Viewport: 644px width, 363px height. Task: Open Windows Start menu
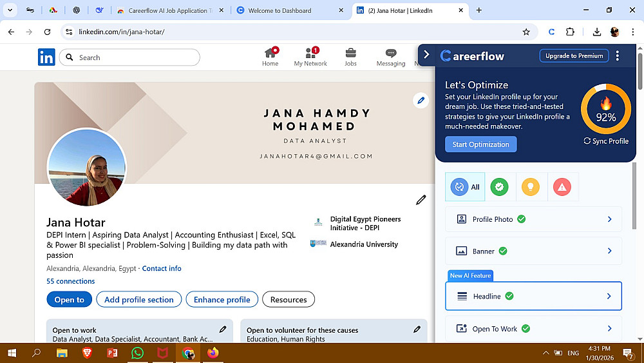pos(12,353)
